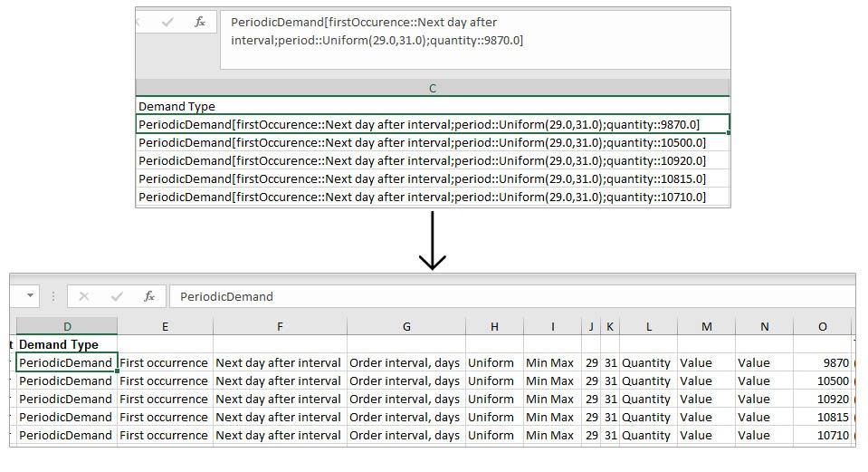Image resolution: width=868 pixels, height=472 pixels.
Task: Click the 'Demand Type' cell in column C
Action: tap(433, 106)
